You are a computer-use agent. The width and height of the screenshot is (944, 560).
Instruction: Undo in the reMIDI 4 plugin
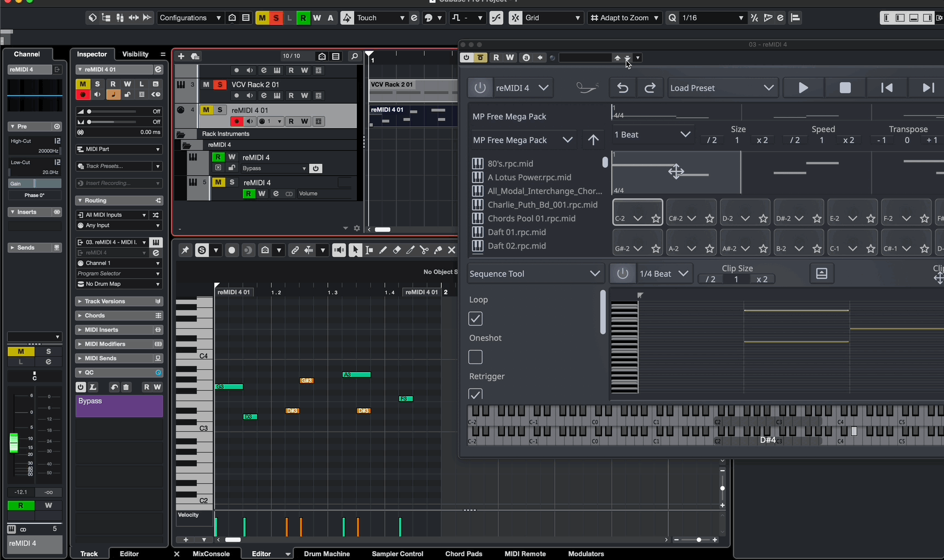tap(622, 88)
